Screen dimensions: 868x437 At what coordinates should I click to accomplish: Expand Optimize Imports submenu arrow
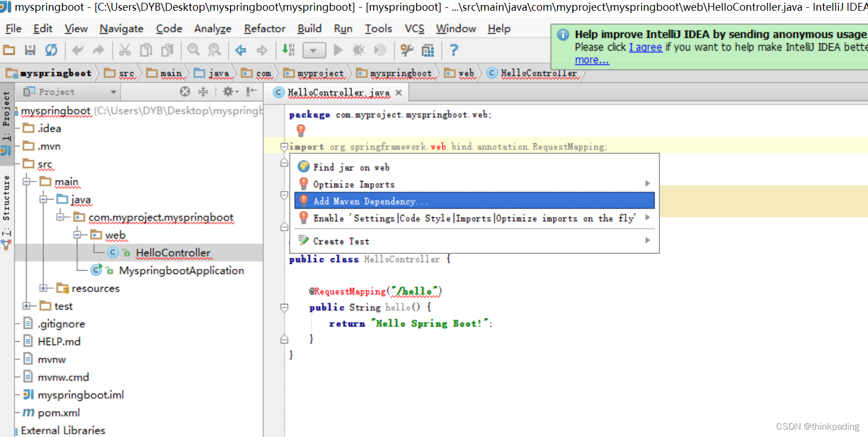[647, 184]
